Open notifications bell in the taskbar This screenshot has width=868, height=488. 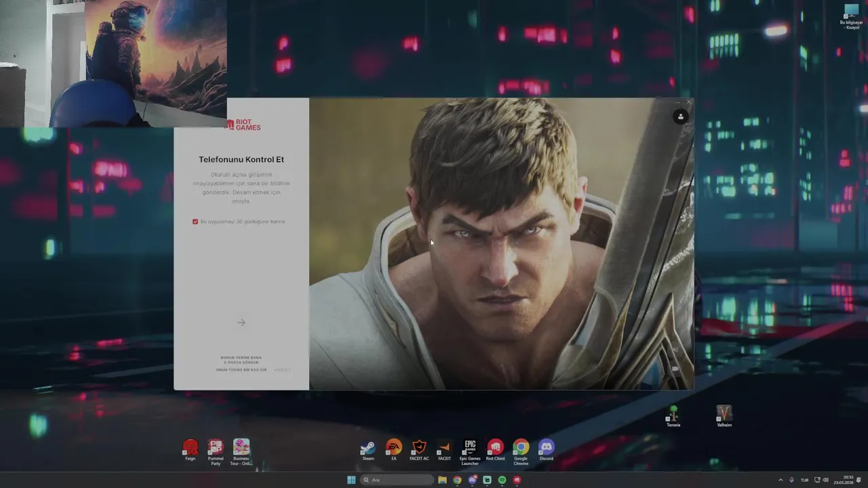click(859, 480)
